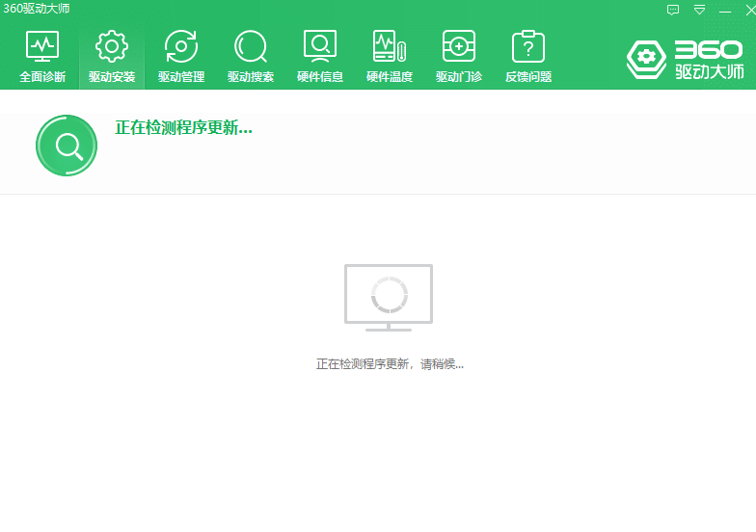Click the 全面诊断 monitor pulse icon
This screenshot has width=756, height=532.
[x=42, y=45]
